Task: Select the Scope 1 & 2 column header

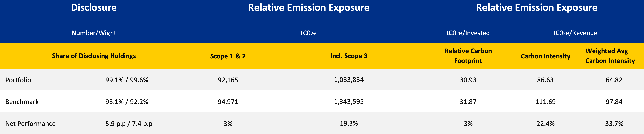Action: pyautogui.click(x=228, y=56)
